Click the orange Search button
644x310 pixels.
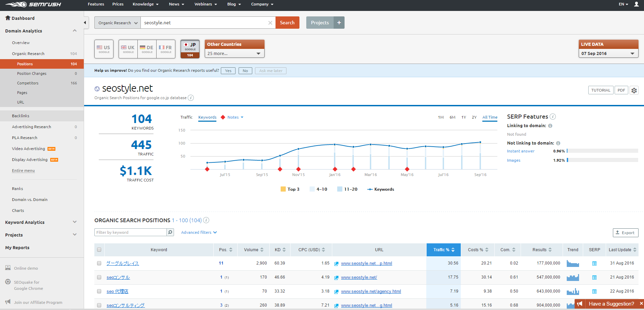287,23
